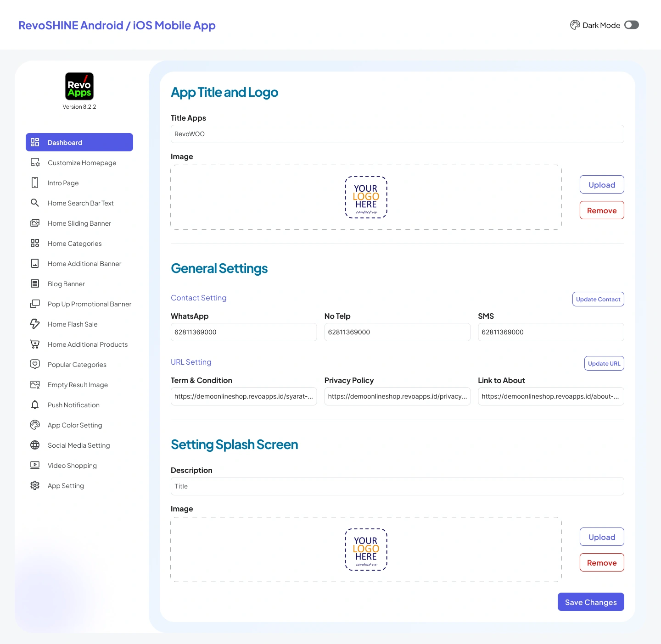Viewport: 661px width, 644px height.
Task: Click the Video Shopping play icon
Action: click(x=35, y=465)
